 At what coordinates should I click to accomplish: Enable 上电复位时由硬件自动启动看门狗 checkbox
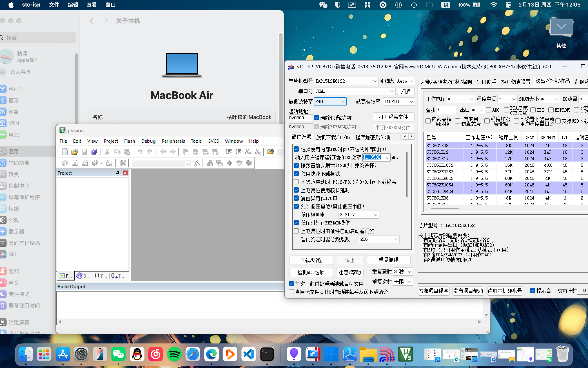point(296,231)
